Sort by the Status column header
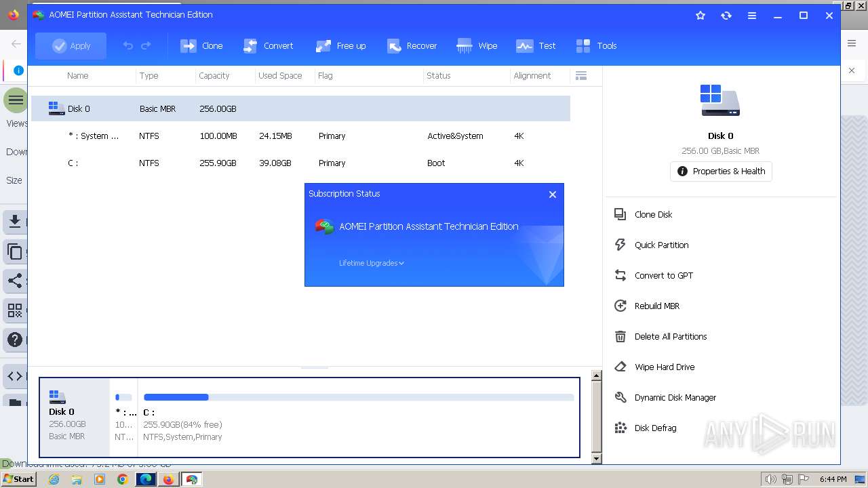Image resolution: width=868 pixels, height=488 pixels. [439, 76]
